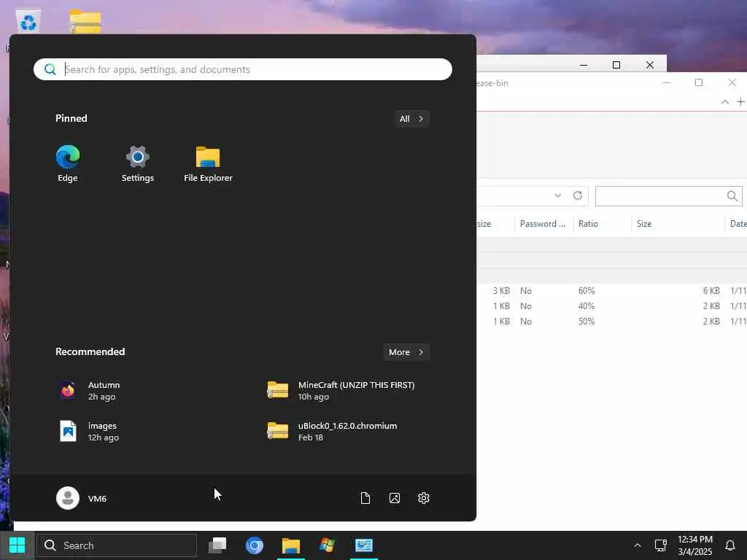This screenshot has height=560, width=747.
Task: Open Edge from pinned apps
Action: click(68, 163)
